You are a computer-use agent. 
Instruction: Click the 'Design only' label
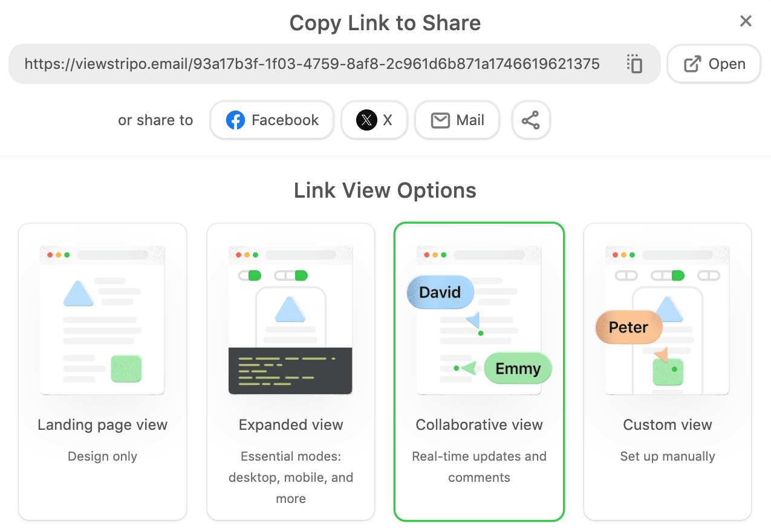point(102,456)
